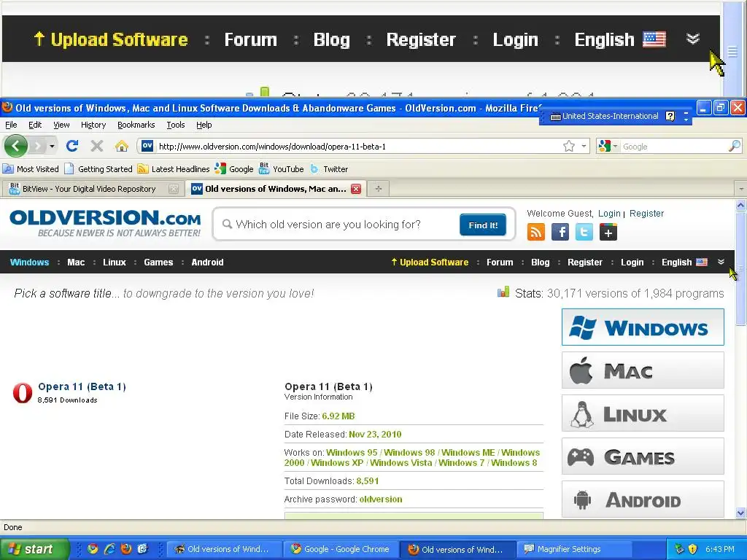Open a new tab with the plus button

(x=379, y=189)
